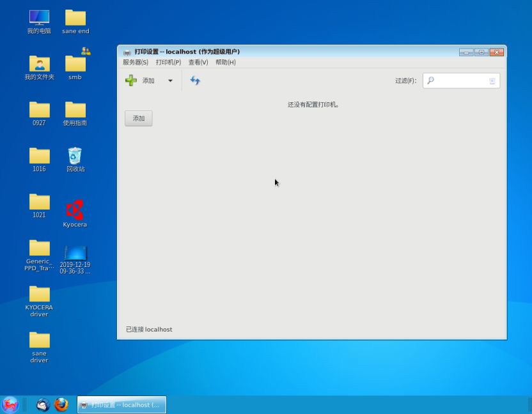Select the 2019-12-19 screenshot thumbnail
Viewport: 532px width, 414px height.
(75, 254)
